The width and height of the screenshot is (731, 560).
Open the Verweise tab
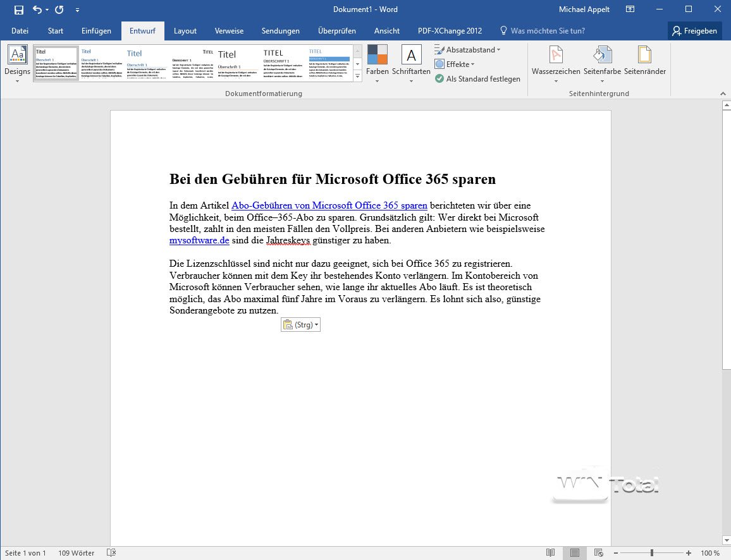[229, 31]
